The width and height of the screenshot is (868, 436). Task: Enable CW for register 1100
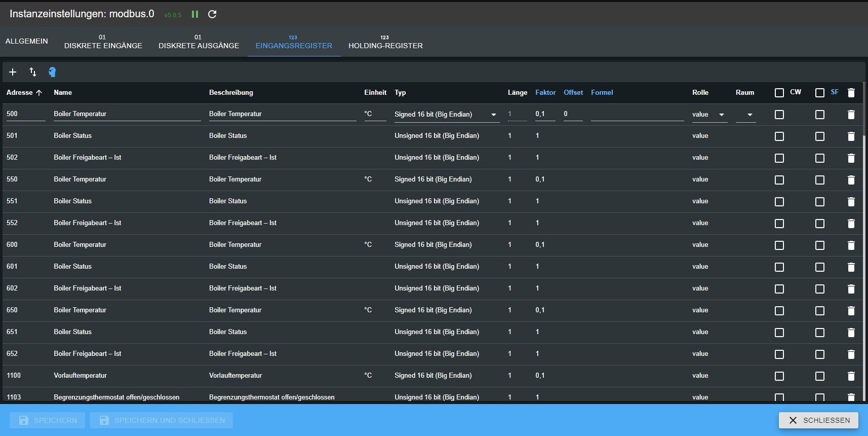779,376
